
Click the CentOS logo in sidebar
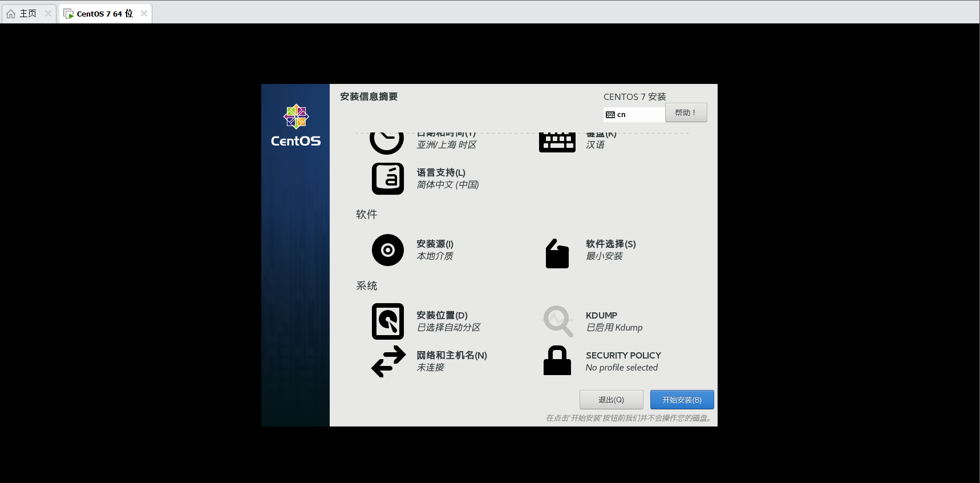[x=295, y=126]
